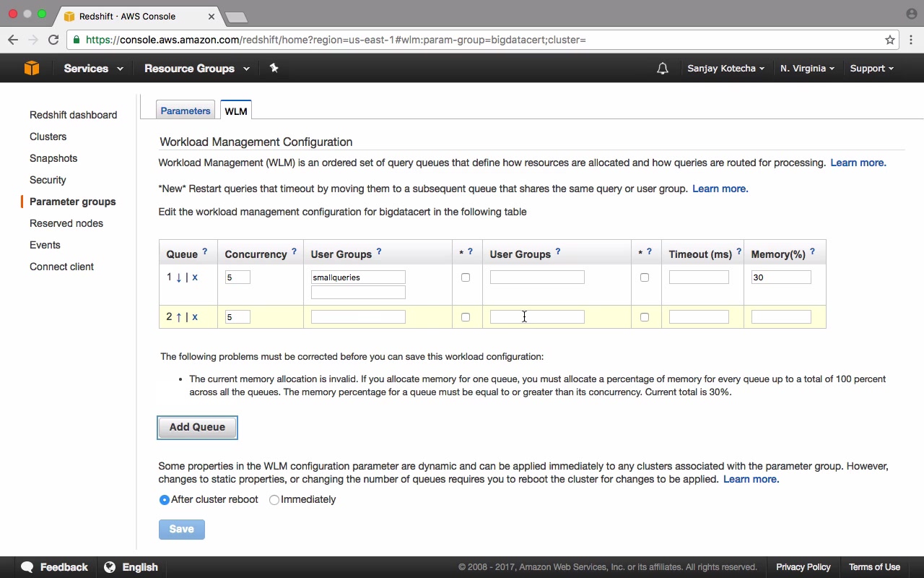The height and width of the screenshot is (578, 924).
Task: Click queue 2 empty memory field
Action: [781, 317]
